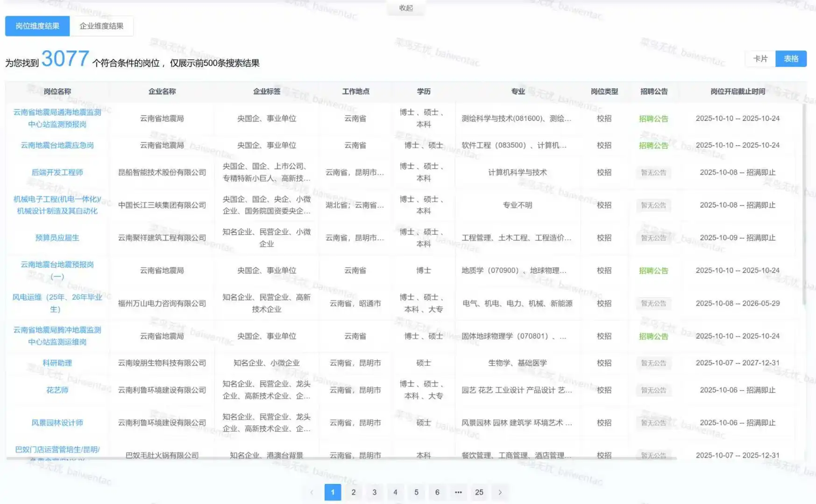Click the pagination ellipsis to skip pages
The width and height of the screenshot is (816, 504).
pyautogui.click(x=458, y=492)
